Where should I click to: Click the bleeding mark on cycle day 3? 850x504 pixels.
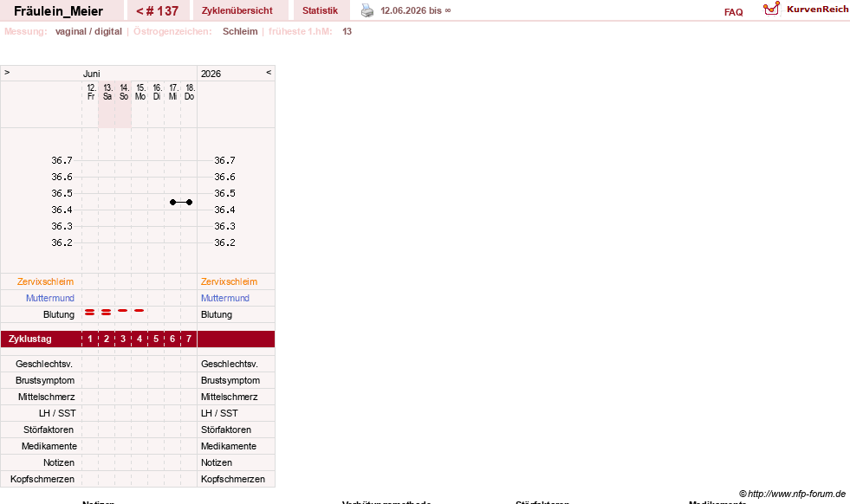123,311
